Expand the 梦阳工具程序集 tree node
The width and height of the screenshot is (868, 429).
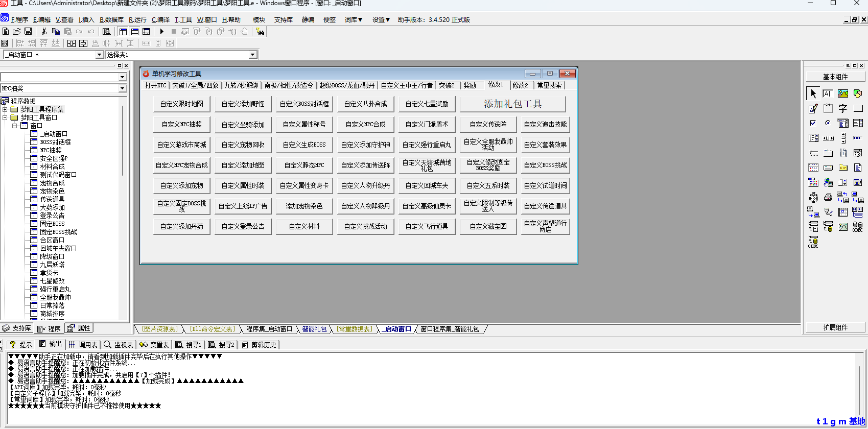coord(5,109)
